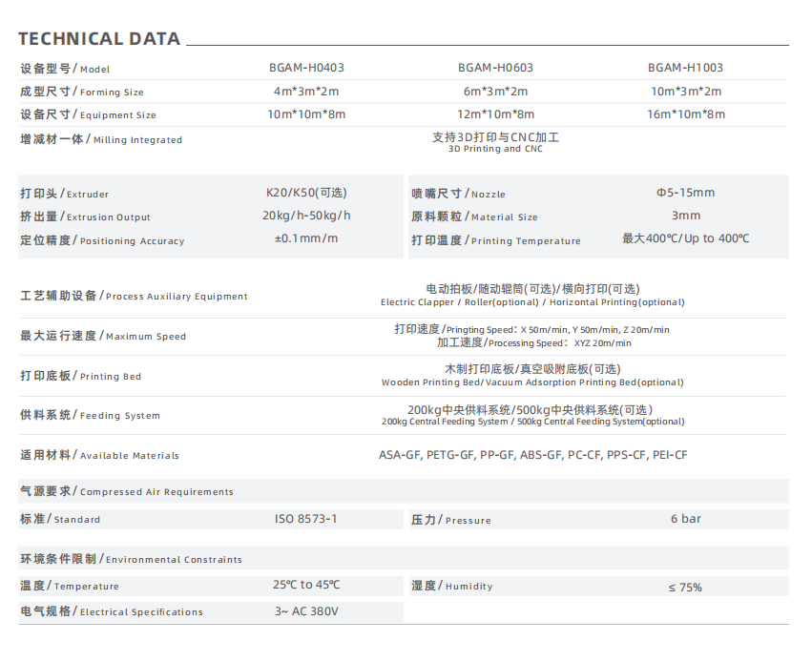Click the 25℃ to 45℃ value
The width and height of the screenshot is (812, 661).
(306, 585)
